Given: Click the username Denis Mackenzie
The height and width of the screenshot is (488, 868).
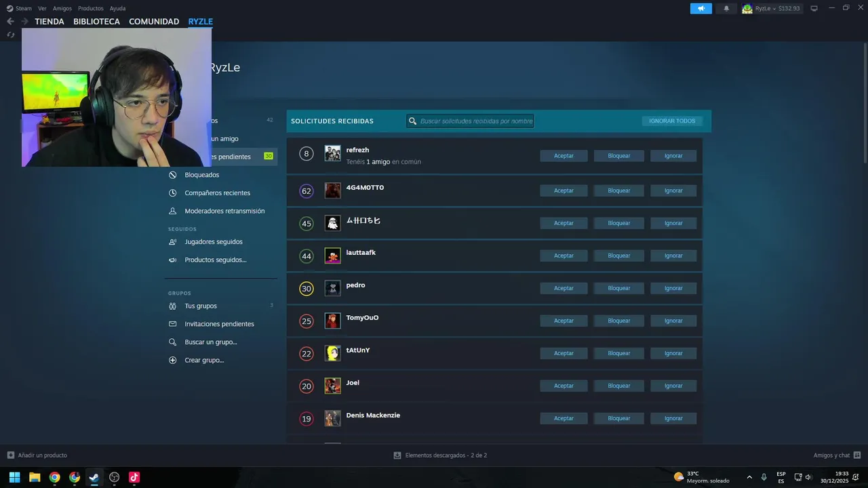Looking at the screenshot, I should click(373, 415).
